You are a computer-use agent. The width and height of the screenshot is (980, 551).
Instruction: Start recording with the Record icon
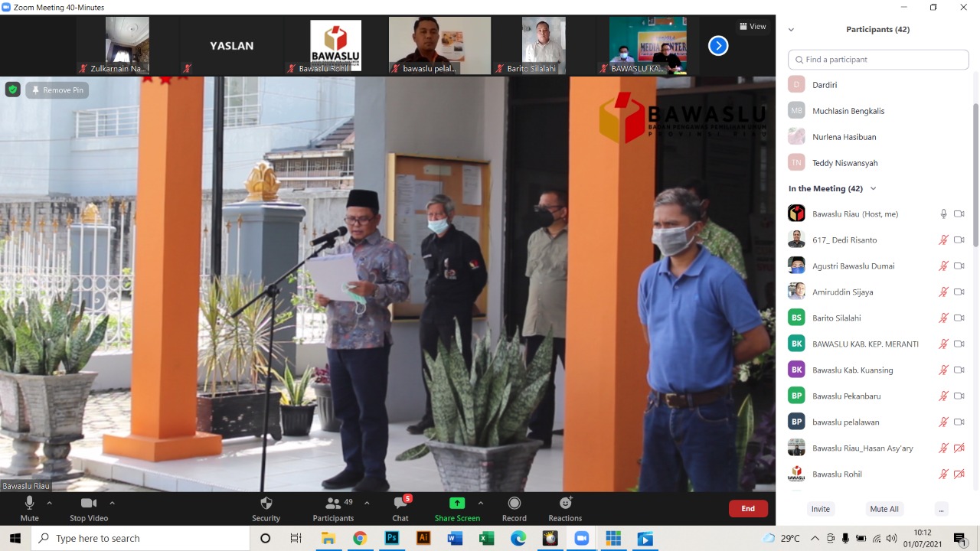pos(514,504)
